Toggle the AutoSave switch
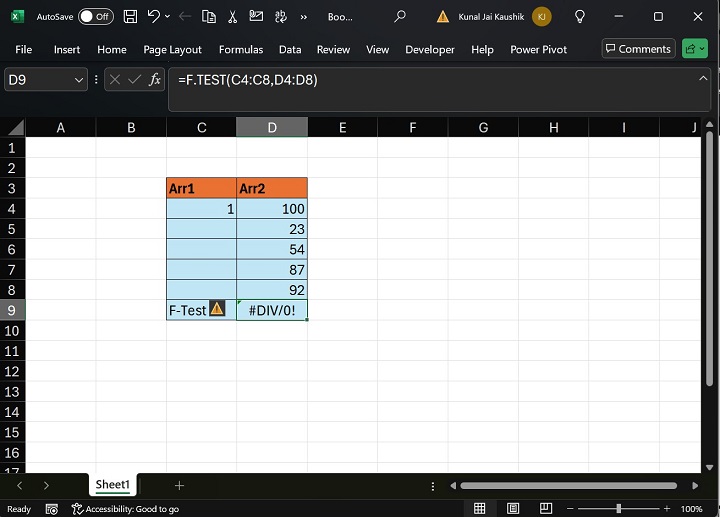This screenshot has height=517, width=720. (x=96, y=17)
